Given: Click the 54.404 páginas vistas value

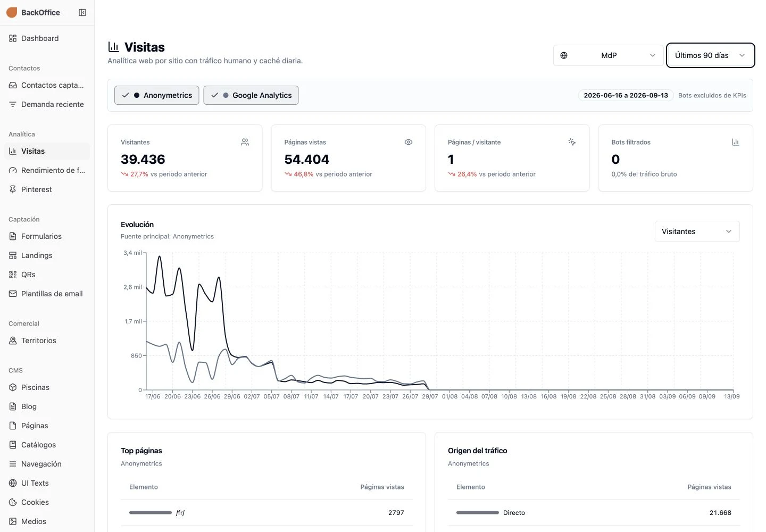Looking at the screenshot, I should [x=307, y=159].
